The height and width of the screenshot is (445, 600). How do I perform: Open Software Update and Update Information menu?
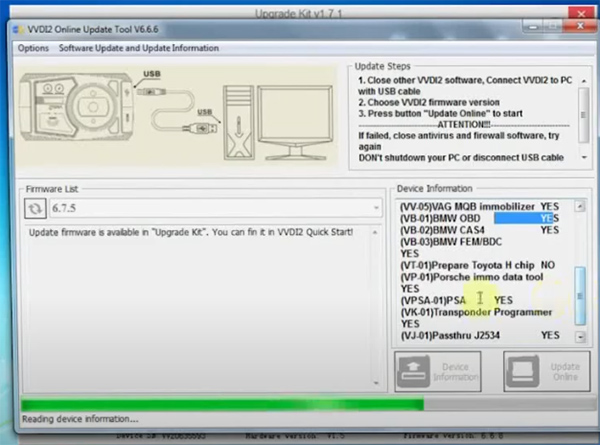coord(139,48)
